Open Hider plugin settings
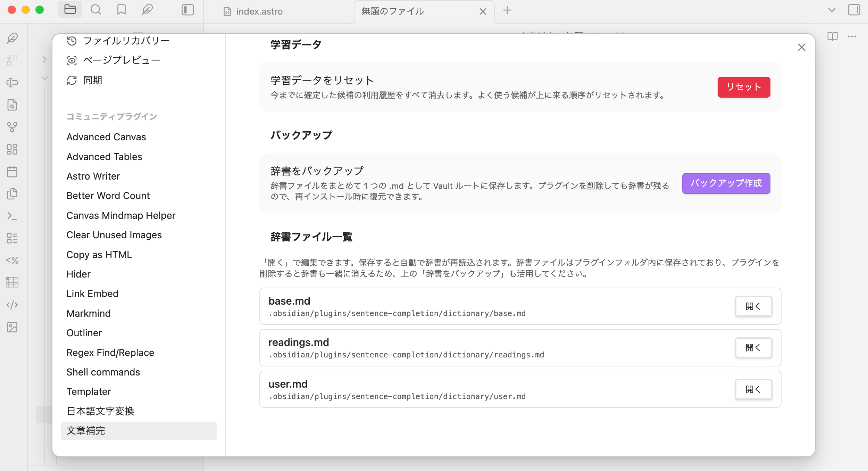The width and height of the screenshot is (868, 471). (x=139, y=274)
